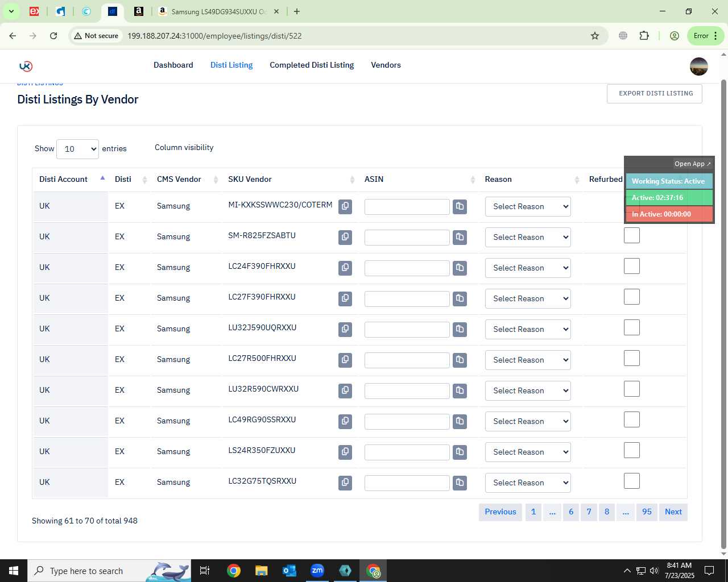Open Select Reason for LC27R500FHRXXU
Screen dimensions: 728x582
[x=528, y=360]
